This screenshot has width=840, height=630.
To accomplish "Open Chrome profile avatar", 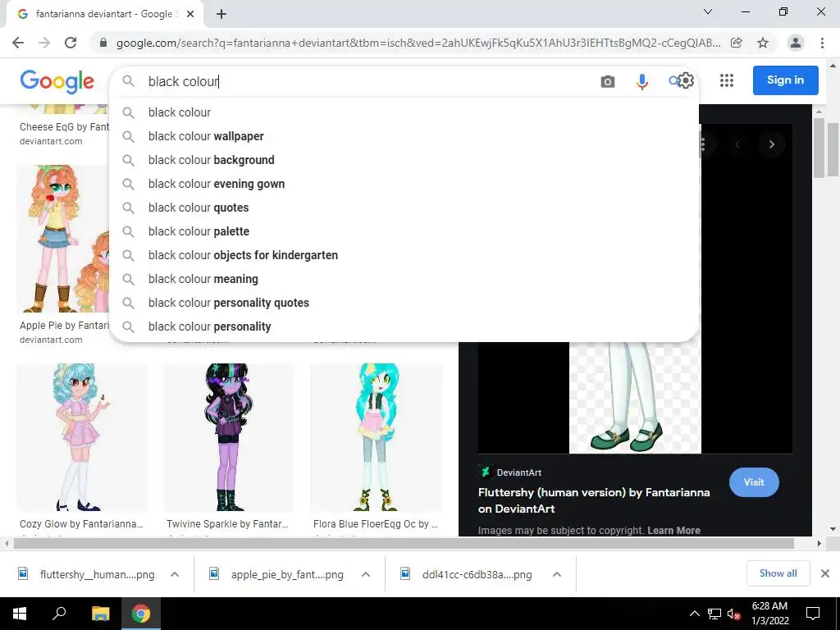I will 796,43.
